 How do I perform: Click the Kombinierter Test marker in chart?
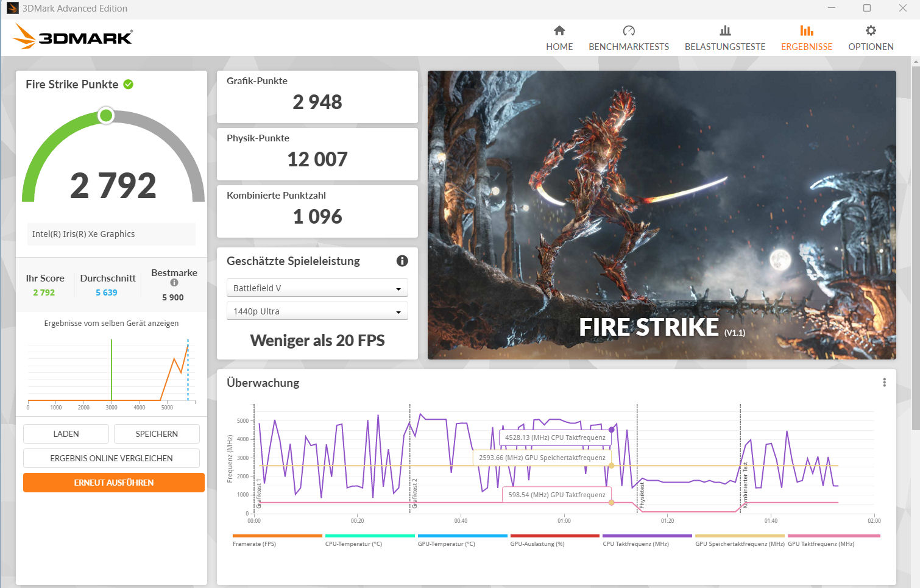745,485
